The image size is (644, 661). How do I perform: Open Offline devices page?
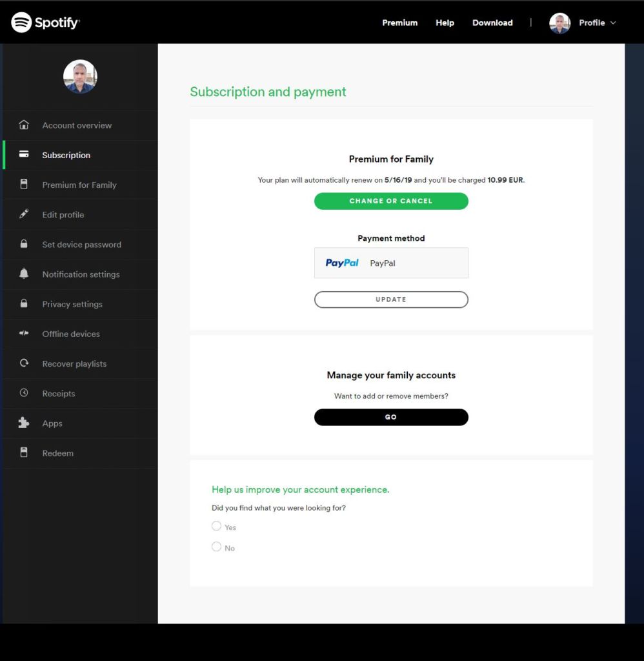click(x=80, y=334)
